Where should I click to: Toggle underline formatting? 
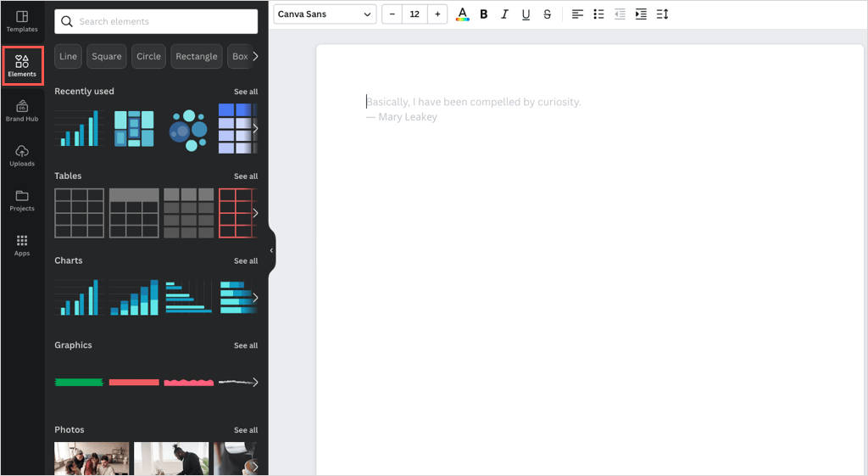[526, 14]
